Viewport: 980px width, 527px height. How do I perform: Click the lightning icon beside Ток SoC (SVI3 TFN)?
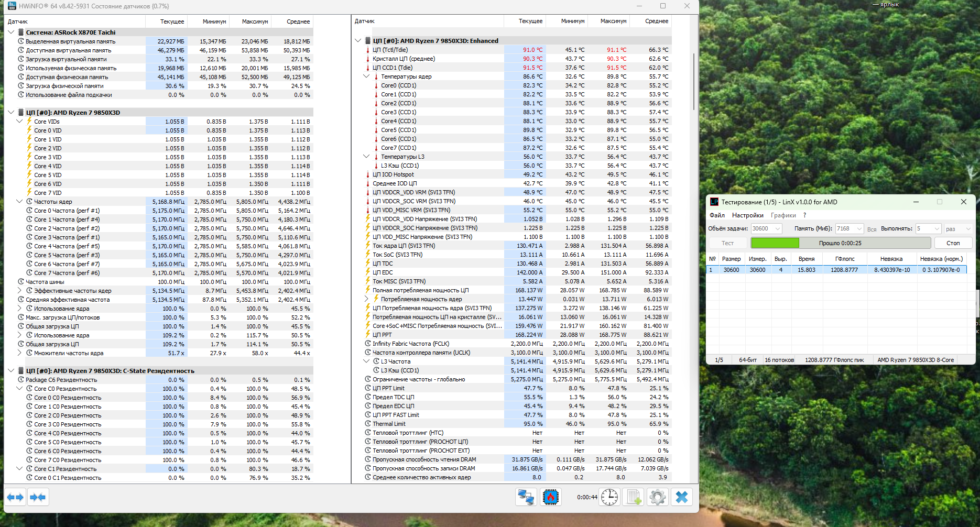[x=368, y=255]
